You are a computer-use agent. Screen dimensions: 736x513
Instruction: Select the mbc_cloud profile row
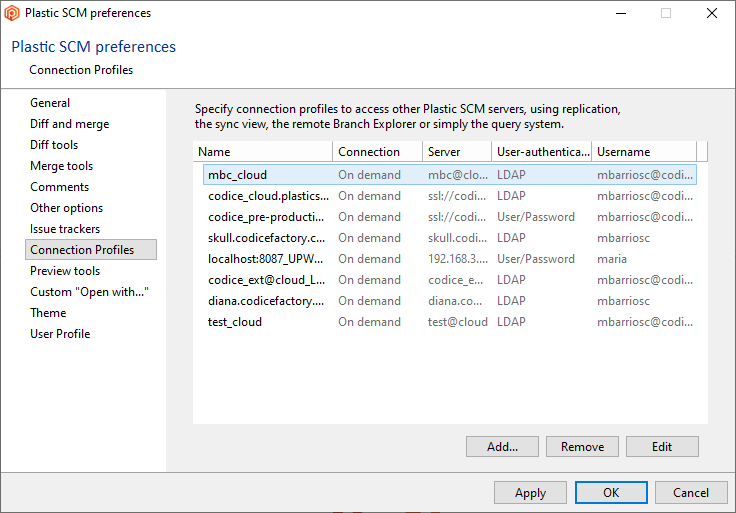(x=450, y=175)
